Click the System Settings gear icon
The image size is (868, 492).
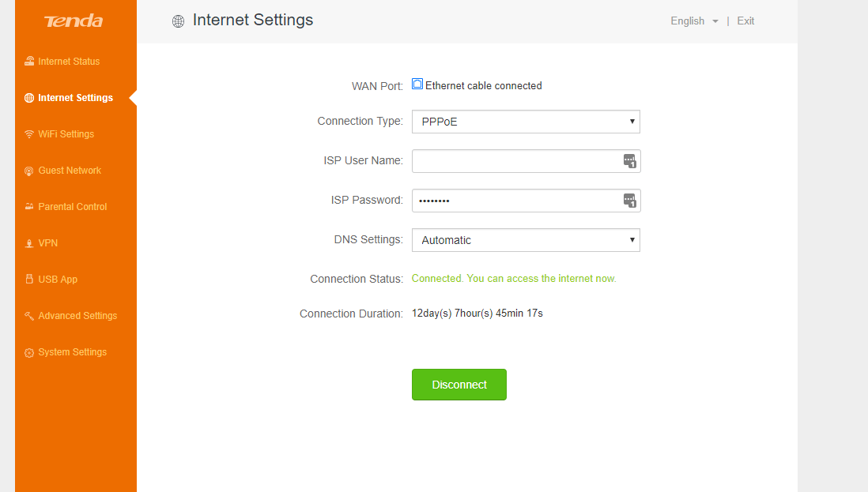pyautogui.click(x=29, y=352)
